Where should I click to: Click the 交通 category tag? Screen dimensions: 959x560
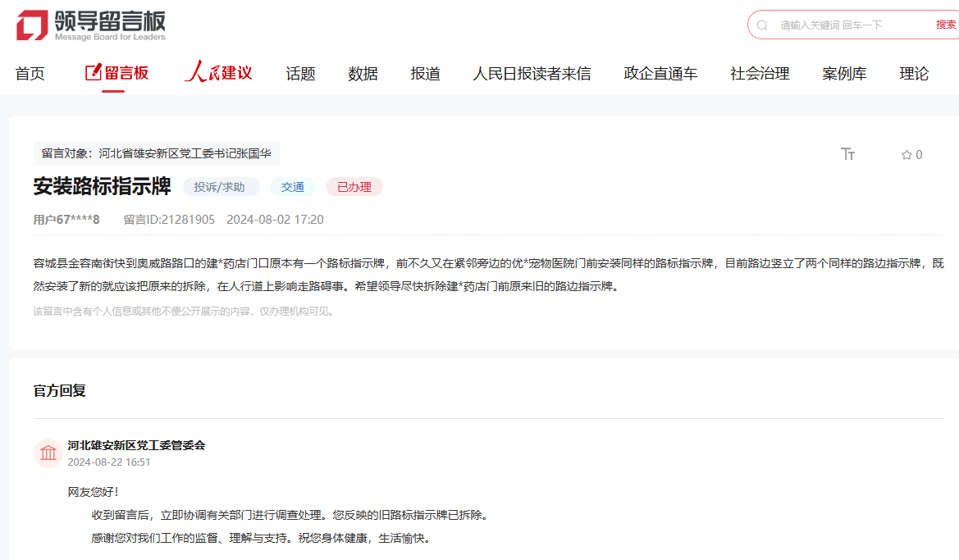point(293,187)
